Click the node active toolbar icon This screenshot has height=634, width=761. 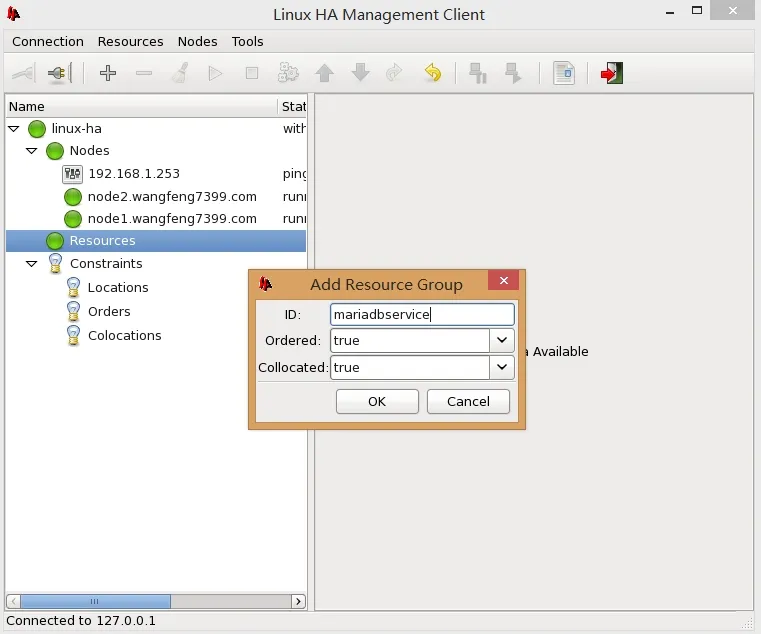(x=513, y=73)
